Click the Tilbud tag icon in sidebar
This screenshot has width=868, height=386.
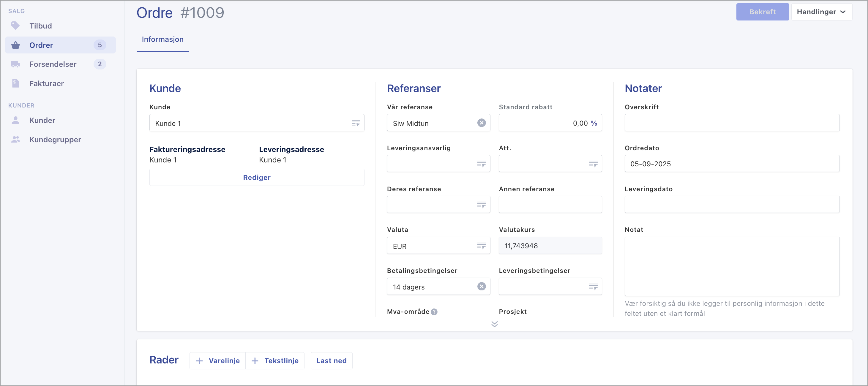tap(15, 26)
